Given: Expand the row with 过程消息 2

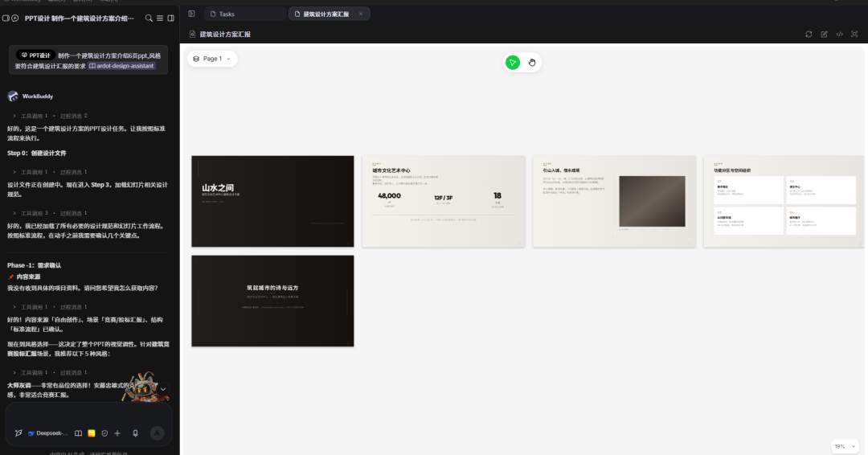Looking at the screenshot, I should coord(50,117).
